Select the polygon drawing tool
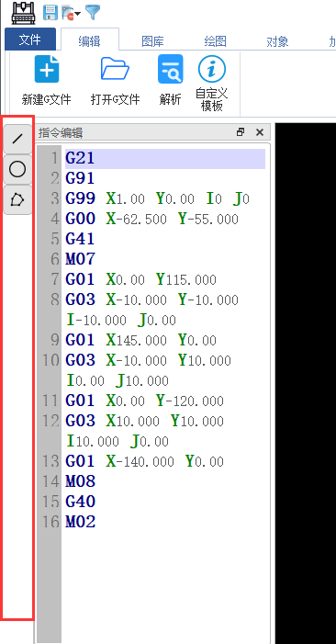336x644 pixels. coord(17,199)
